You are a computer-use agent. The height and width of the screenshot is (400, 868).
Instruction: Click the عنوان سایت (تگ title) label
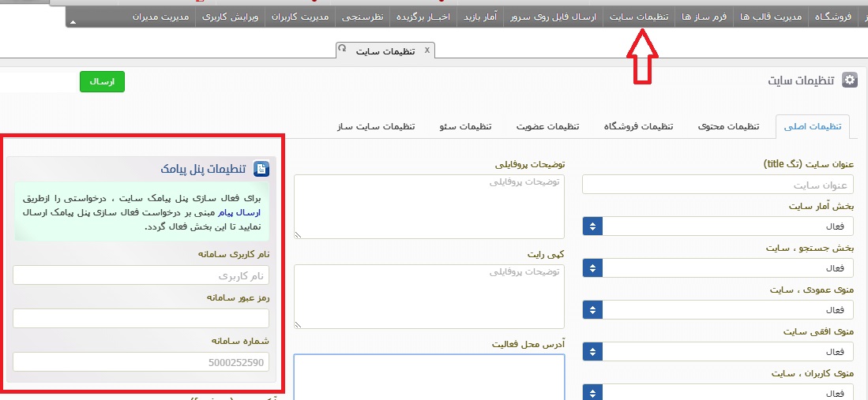pyautogui.click(x=809, y=164)
